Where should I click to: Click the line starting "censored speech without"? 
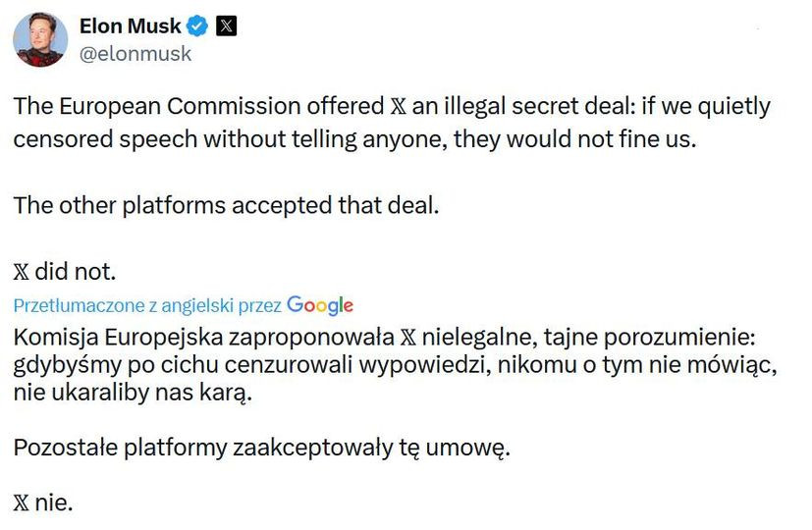pyautogui.click(x=354, y=139)
